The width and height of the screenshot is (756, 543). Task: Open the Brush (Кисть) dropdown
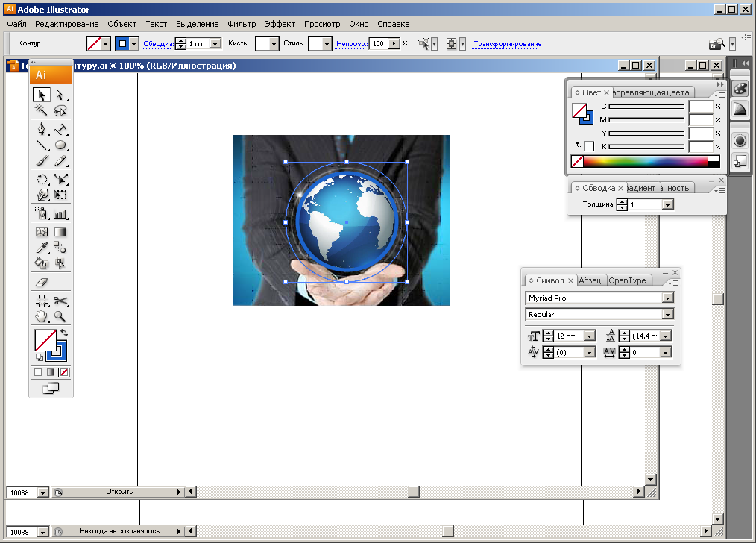[274, 44]
